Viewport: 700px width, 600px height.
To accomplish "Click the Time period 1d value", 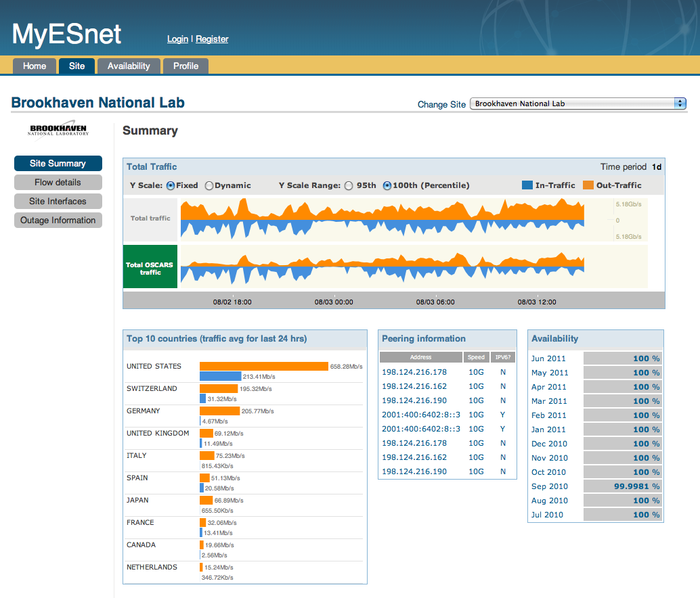I will pyautogui.click(x=657, y=167).
